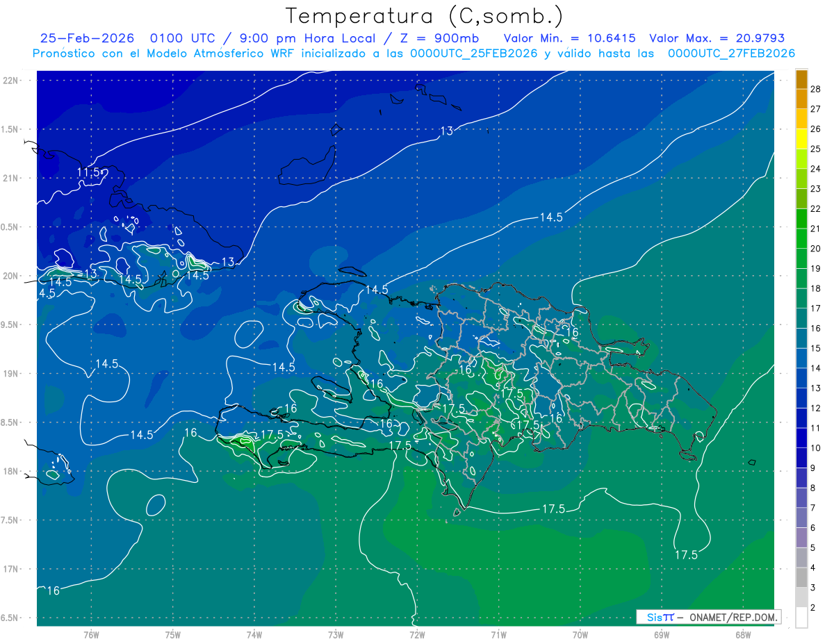This screenshot has height=644, width=834.
Task: Click the 0000UTC_25FEB2026 initialization time
Action: coord(474,53)
